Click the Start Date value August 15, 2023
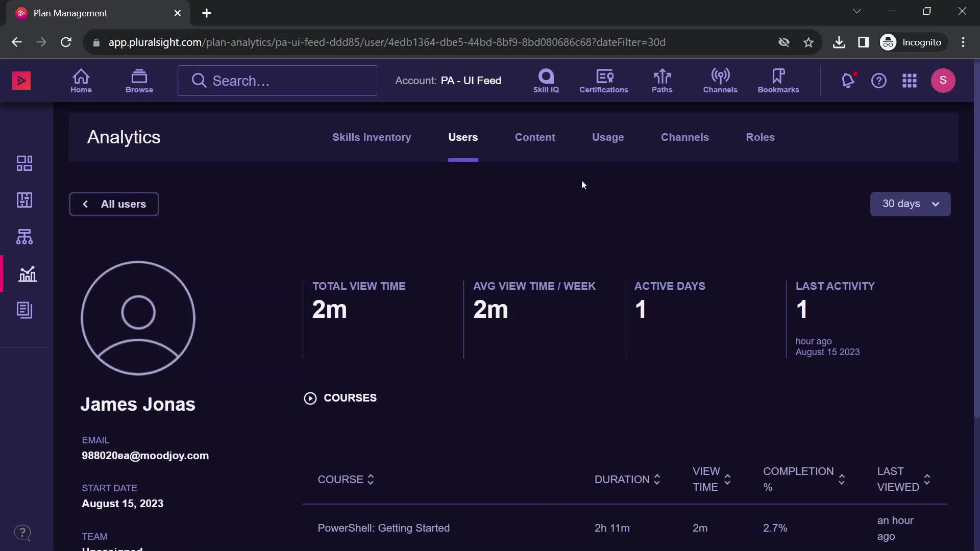The width and height of the screenshot is (980, 551). coord(122,504)
